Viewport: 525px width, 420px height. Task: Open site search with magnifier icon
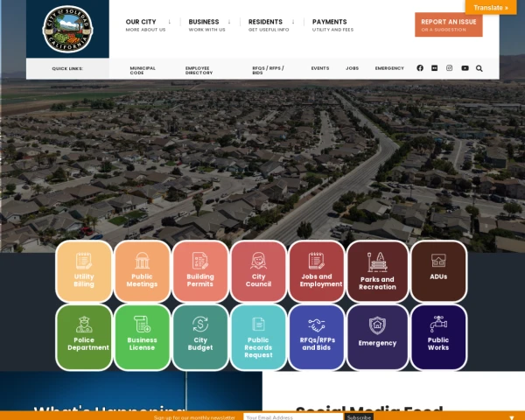(479, 68)
